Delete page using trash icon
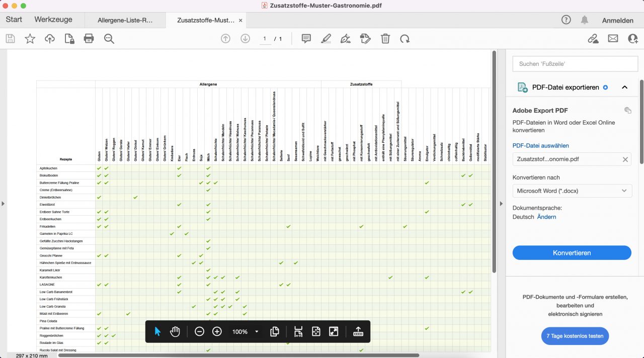The width and height of the screenshot is (644, 358). 385,39
